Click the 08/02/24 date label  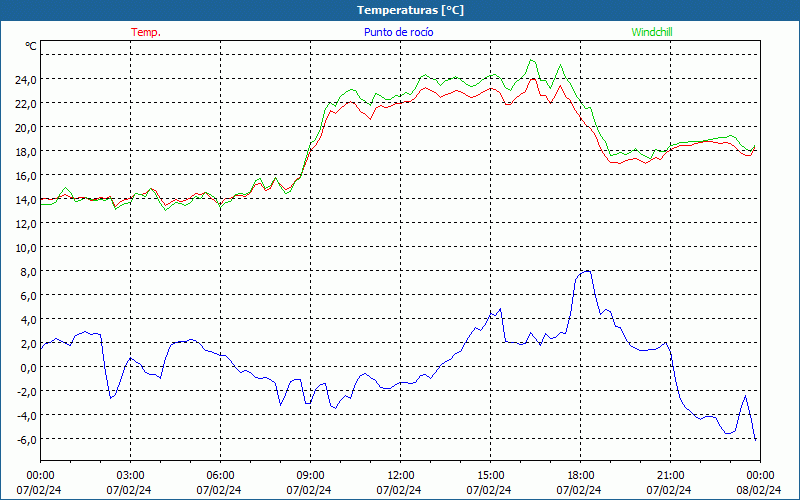pos(758,490)
